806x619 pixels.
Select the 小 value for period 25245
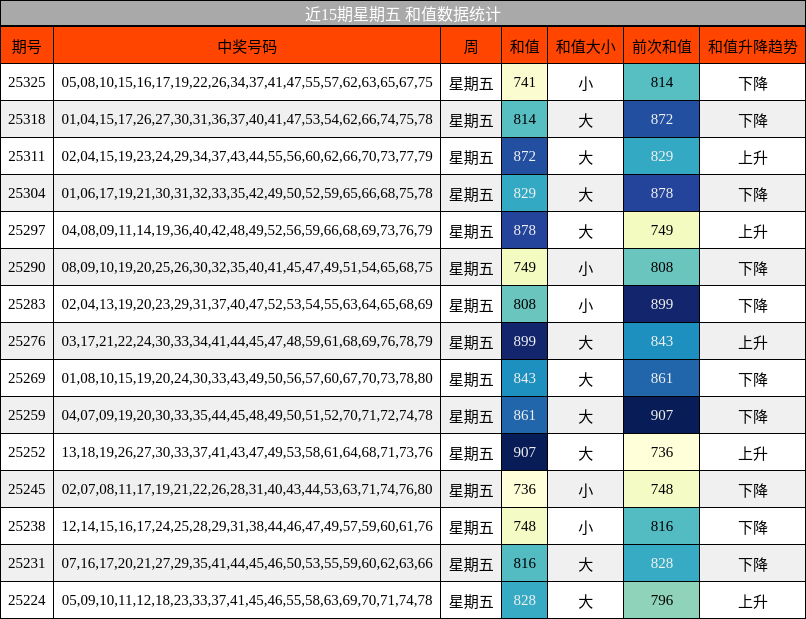point(586,489)
